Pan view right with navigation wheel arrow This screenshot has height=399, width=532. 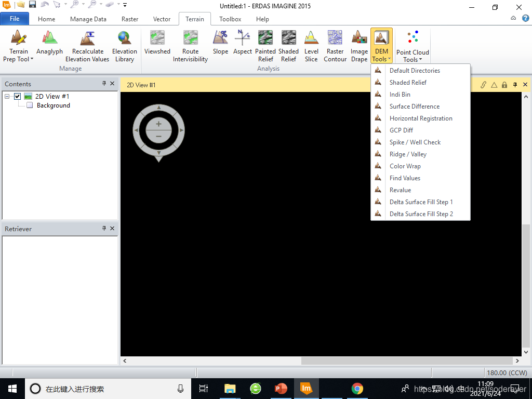181,130
